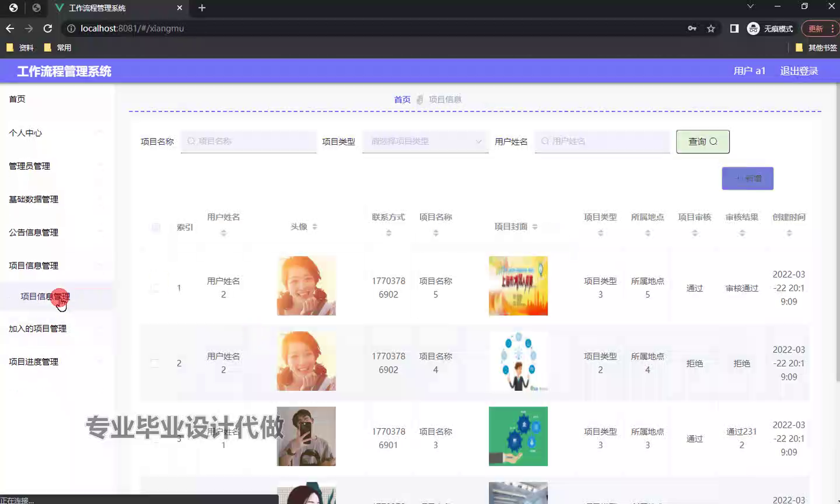Select the 审核通过 cell in row 1
Screen dimensions: 840x504
(742, 288)
